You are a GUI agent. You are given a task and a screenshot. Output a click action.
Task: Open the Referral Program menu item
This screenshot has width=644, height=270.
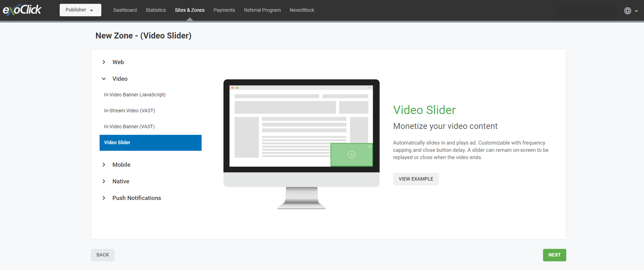point(262,10)
